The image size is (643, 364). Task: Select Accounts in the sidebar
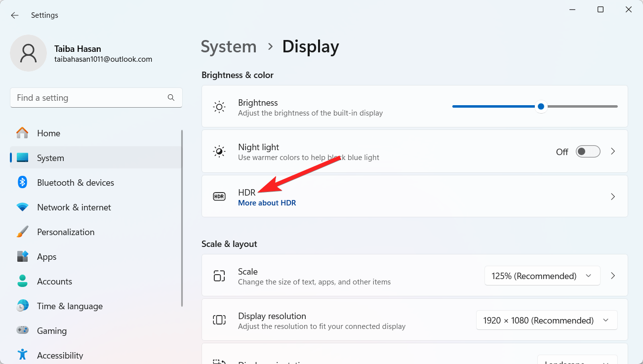pyautogui.click(x=54, y=282)
